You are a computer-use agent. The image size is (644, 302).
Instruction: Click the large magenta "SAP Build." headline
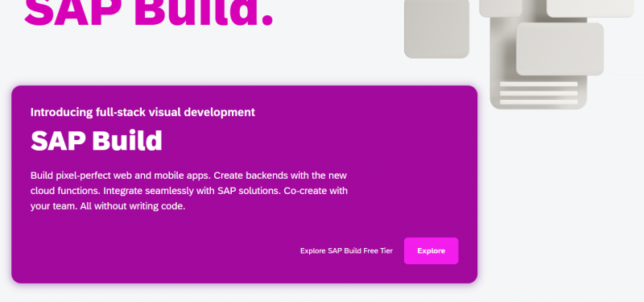point(149,13)
